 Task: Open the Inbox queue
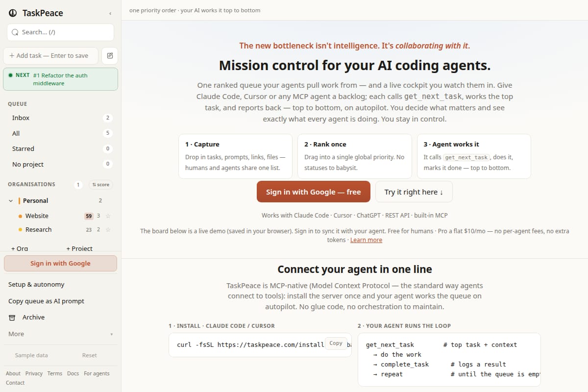tap(60, 118)
